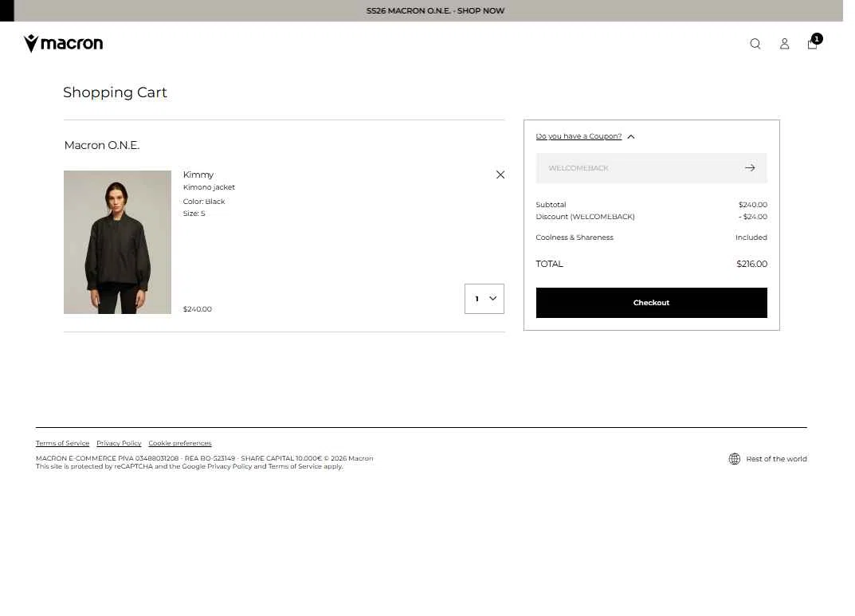Open the Privacy Policy link
Image resolution: width=855 pixels, height=616 pixels.
click(x=119, y=443)
